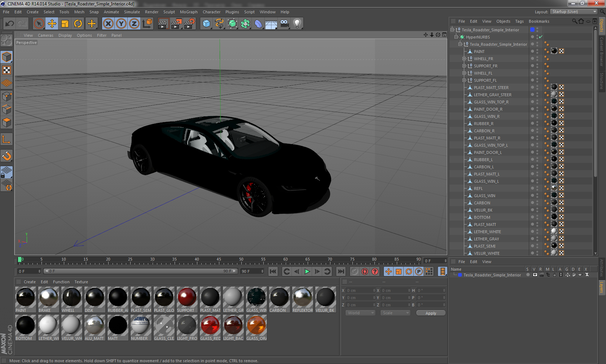Switch to Model mode in the left toolbar
The height and width of the screenshot is (364, 606).
(x=7, y=57)
